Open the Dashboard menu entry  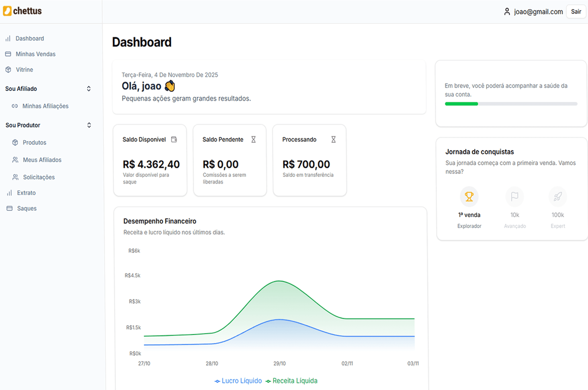click(x=30, y=38)
